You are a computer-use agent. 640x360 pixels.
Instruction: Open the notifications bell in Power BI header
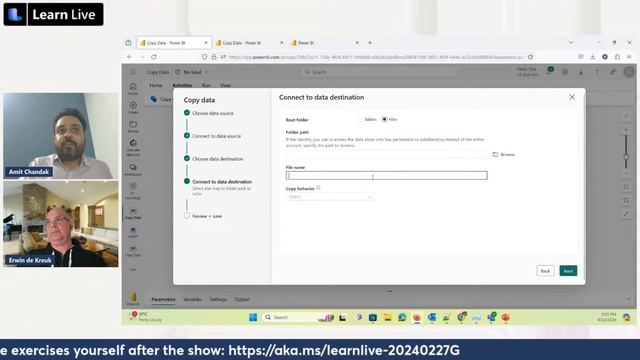point(549,72)
